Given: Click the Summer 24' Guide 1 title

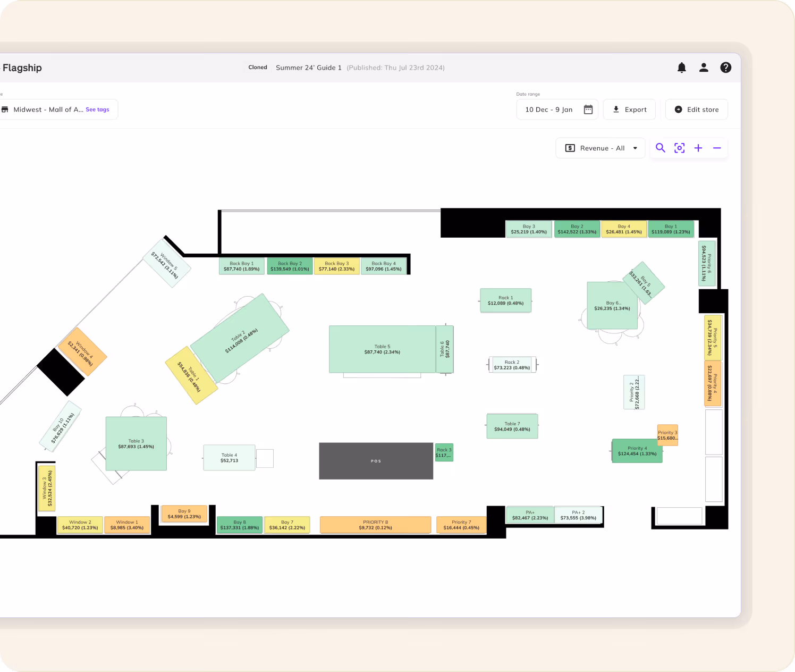Looking at the screenshot, I should (309, 68).
